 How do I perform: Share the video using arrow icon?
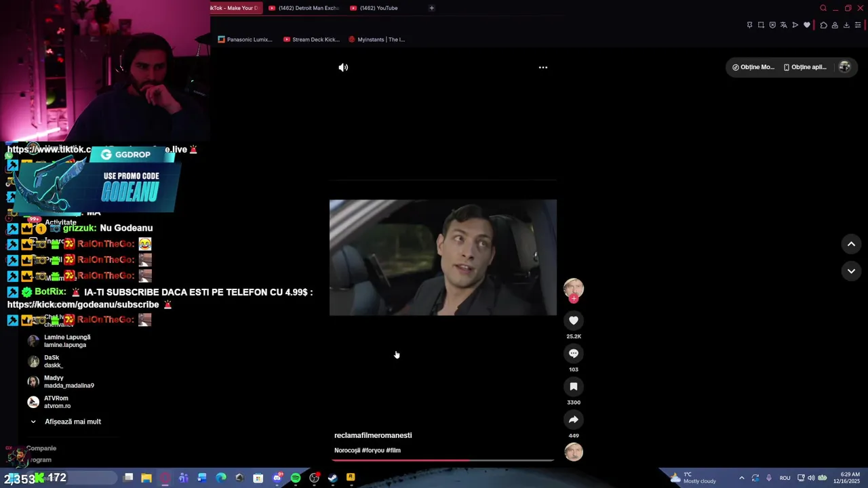574,420
